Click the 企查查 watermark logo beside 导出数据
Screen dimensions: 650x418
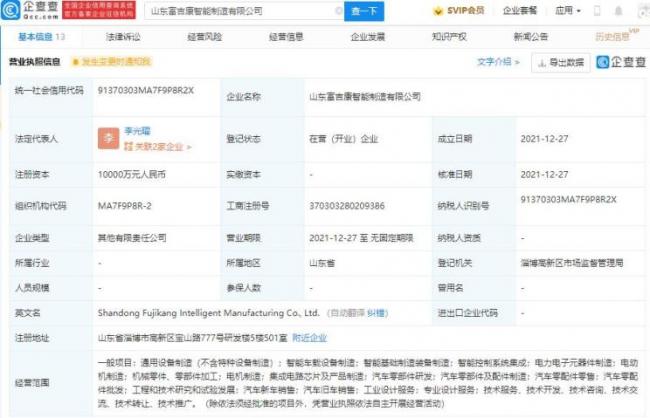[x=621, y=62]
